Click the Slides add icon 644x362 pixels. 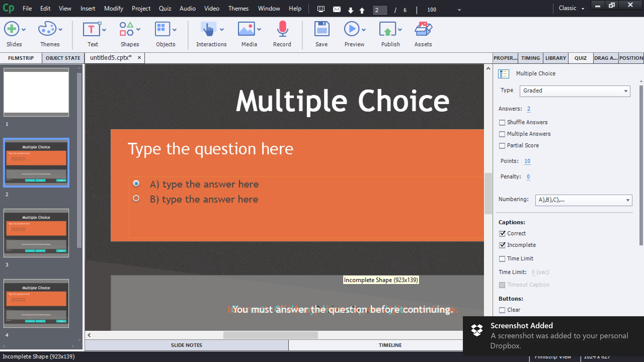(12, 29)
